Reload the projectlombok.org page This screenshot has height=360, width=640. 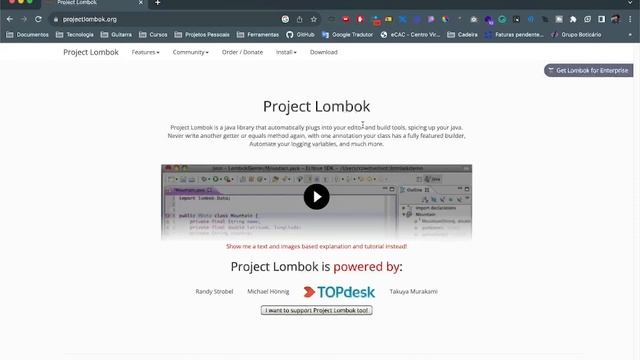click(x=38, y=19)
